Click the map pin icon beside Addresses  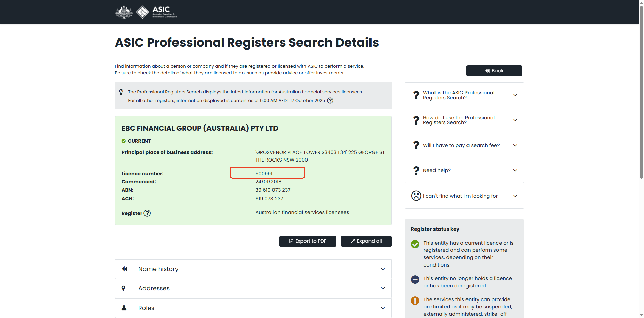(x=124, y=288)
